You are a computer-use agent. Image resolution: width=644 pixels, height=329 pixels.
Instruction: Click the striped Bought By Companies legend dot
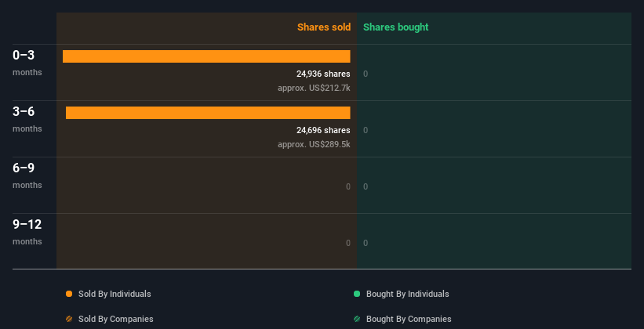357,319
